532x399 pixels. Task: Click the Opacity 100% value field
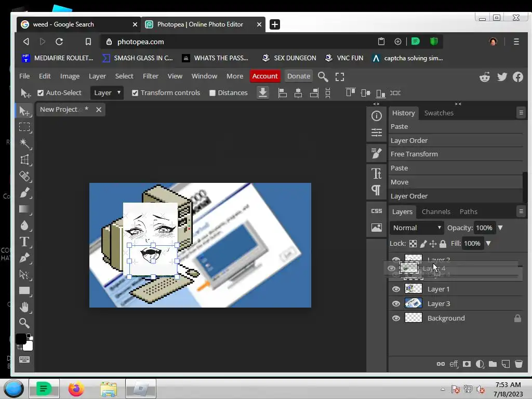tap(484, 228)
